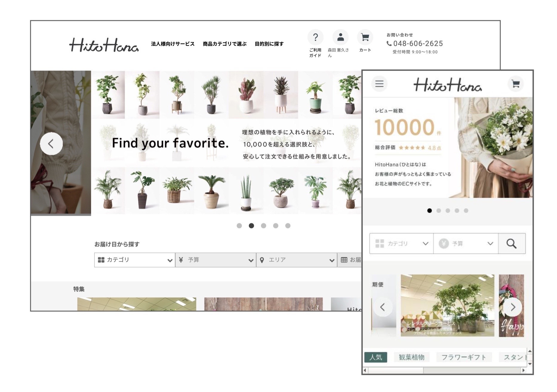Open the ご利用ガイド question mark icon
This screenshot has height=392, width=557.
click(x=315, y=37)
